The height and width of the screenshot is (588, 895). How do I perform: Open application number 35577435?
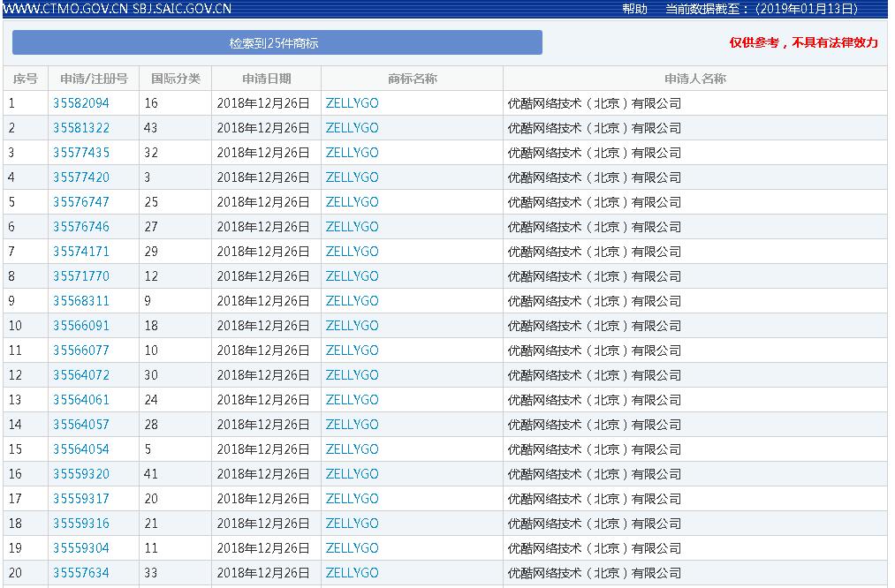point(81,153)
